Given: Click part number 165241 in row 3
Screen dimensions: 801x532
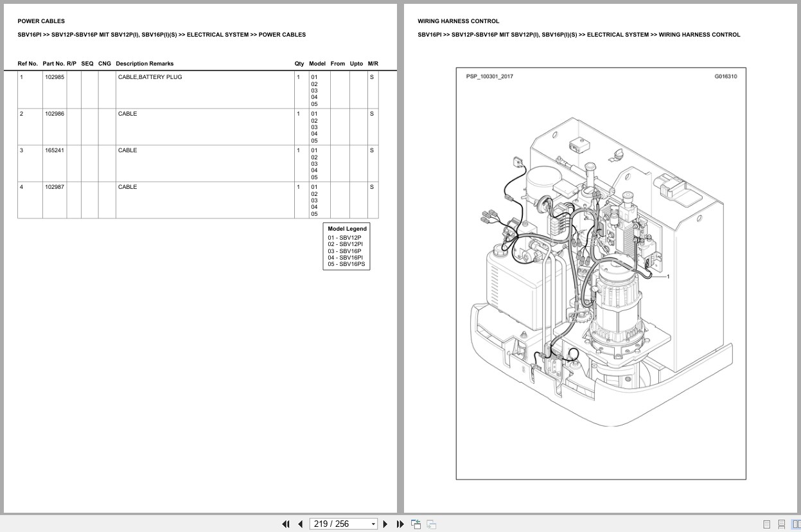Looking at the screenshot, I should click(x=55, y=150).
